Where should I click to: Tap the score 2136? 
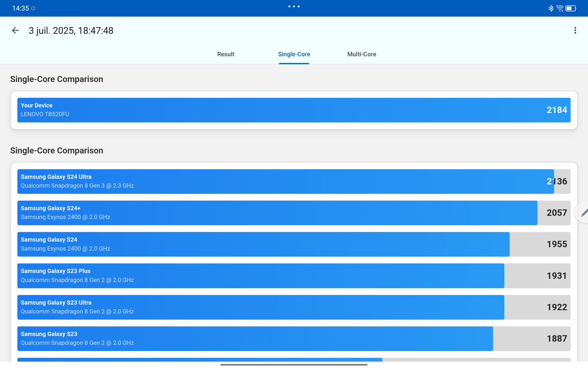tap(557, 182)
